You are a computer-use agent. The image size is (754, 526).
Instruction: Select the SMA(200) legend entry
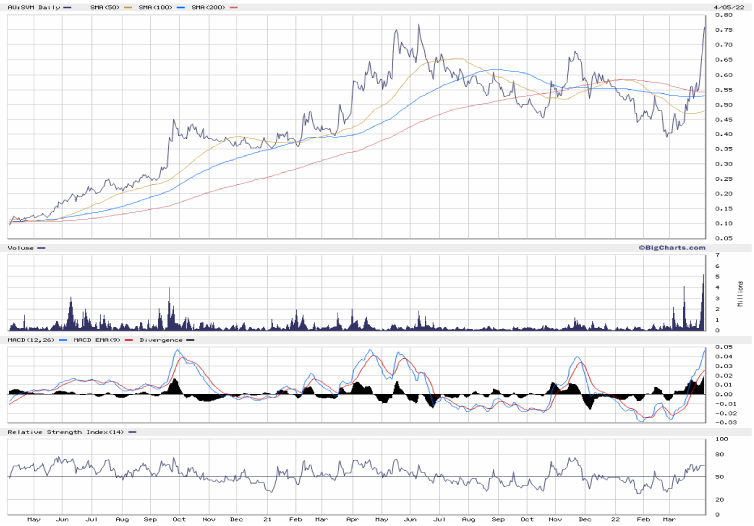click(206, 7)
